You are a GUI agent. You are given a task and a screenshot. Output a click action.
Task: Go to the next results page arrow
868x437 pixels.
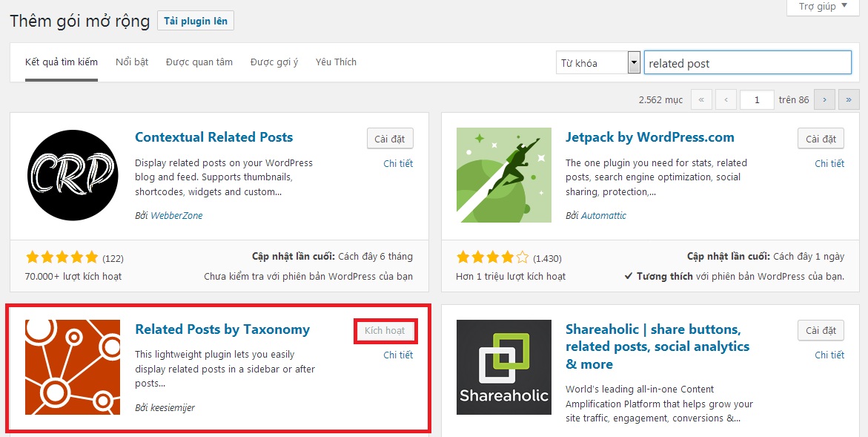pos(824,100)
